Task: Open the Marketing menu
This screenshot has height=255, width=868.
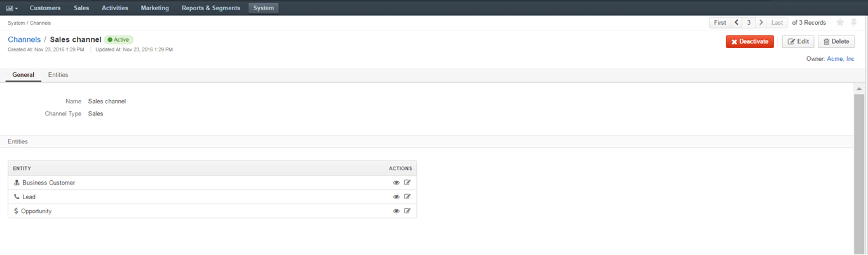Action: coord(155,8)
